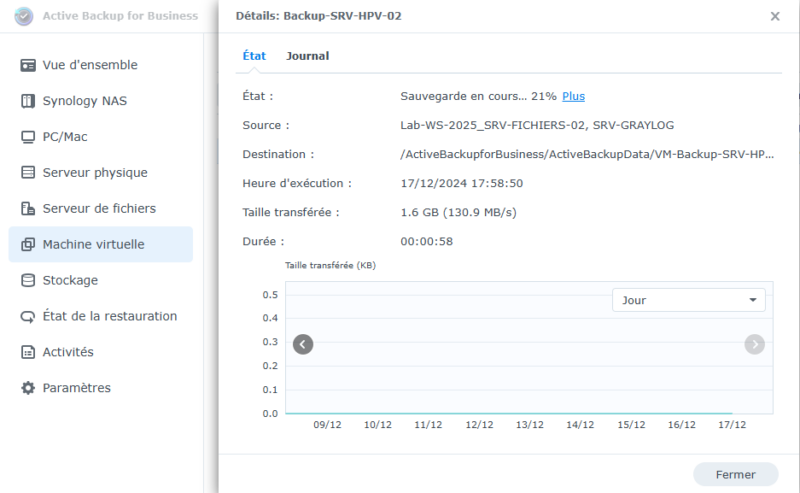Close the Détails dialog with X
Image resolution: width=800 pixels, height=493 pixels.
coord(775,16)
